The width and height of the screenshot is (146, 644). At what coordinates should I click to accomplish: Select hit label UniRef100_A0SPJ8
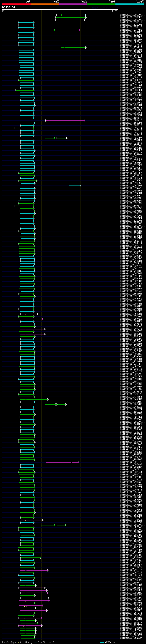tap(131, 128)
